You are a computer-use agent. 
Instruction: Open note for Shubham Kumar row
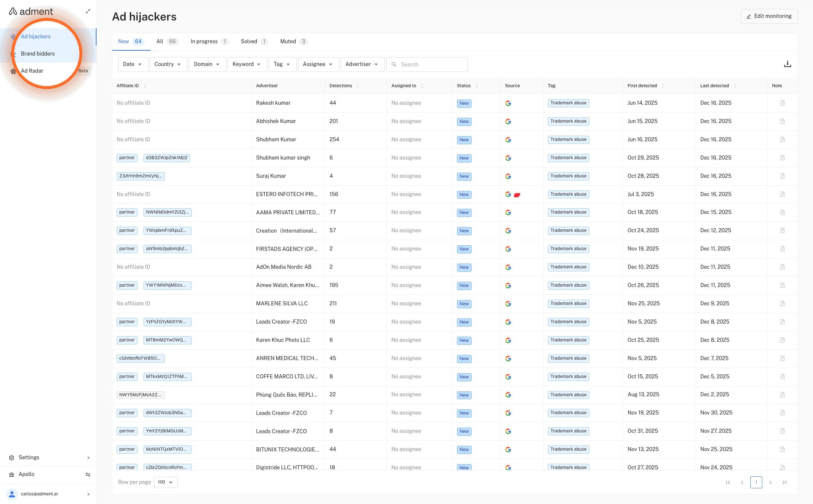point(782,140)
